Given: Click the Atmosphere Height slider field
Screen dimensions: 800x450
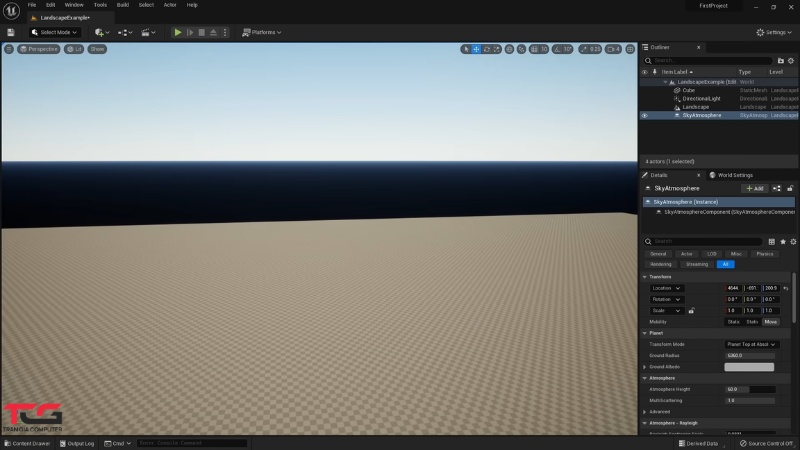Looking at the screenshot, I should (x=750, y=389).
